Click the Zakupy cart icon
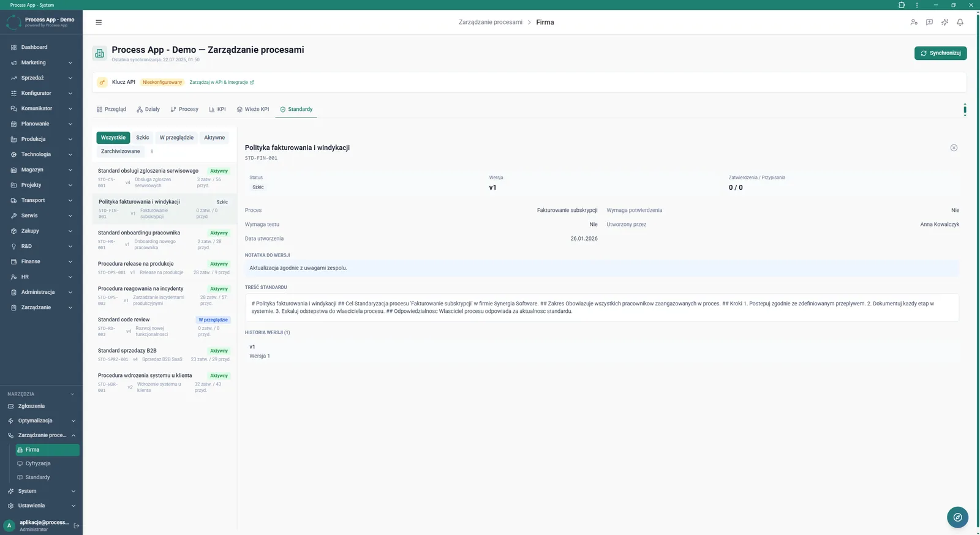Viewport: 980px width, 535px height. click(x=13, y=231)
